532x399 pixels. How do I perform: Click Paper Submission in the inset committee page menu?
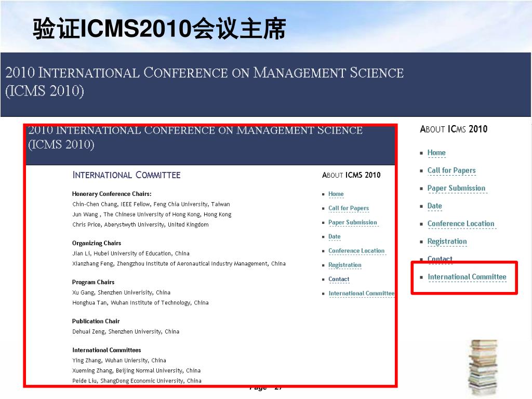353,222
